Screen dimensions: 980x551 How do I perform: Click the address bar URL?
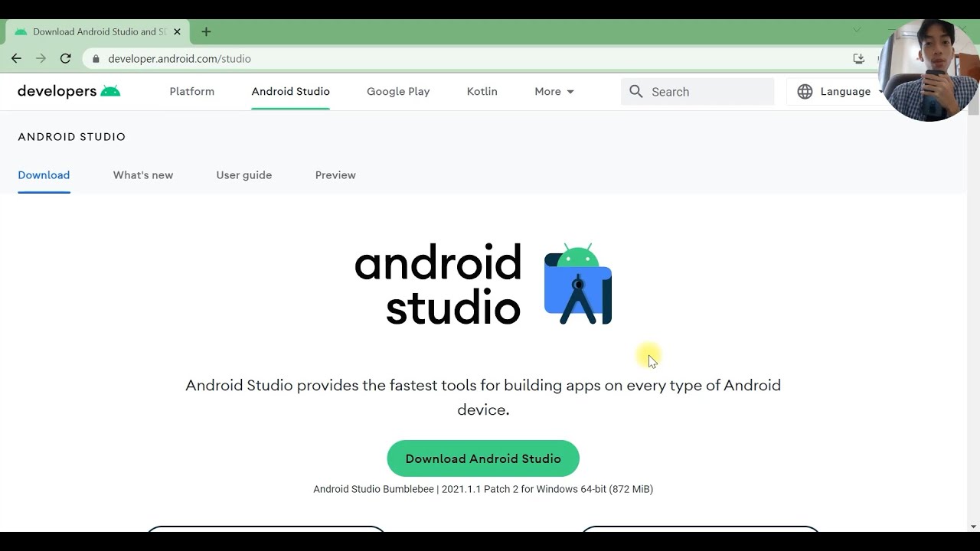pyautogui.click(x=179, y=58)
